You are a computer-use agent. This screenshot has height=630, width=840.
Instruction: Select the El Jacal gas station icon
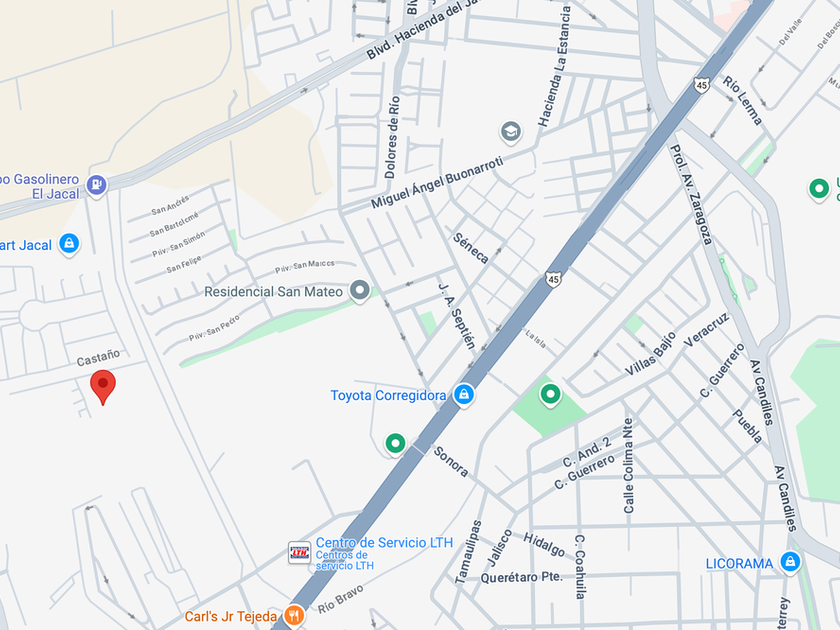tap(96, 185)
